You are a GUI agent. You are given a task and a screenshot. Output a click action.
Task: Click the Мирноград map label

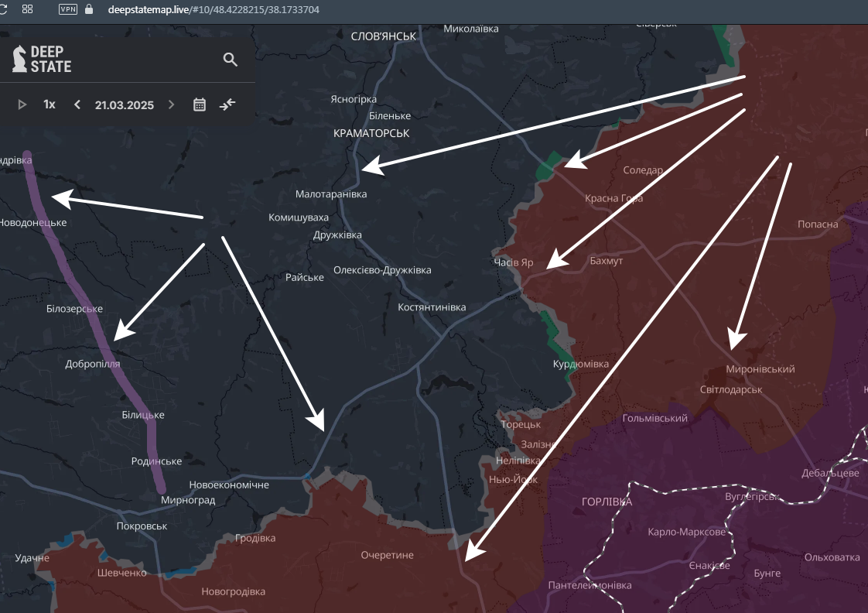pyautogui.click(x=188, y=501)
